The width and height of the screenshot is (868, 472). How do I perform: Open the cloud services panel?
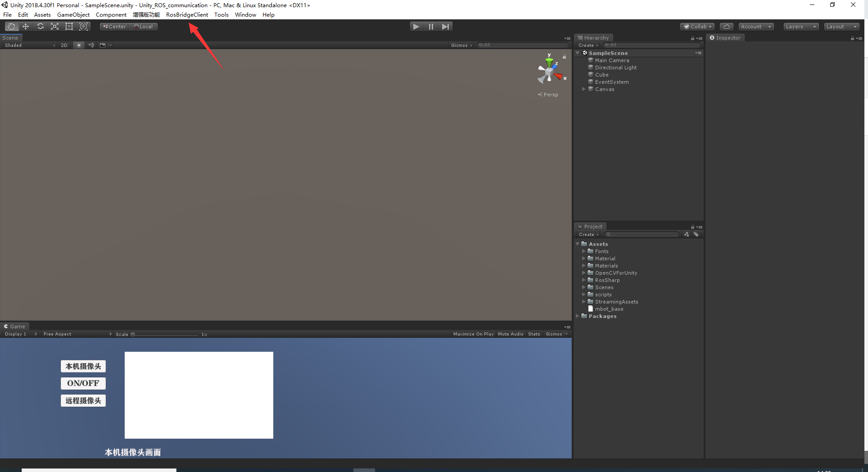[726, 26]
